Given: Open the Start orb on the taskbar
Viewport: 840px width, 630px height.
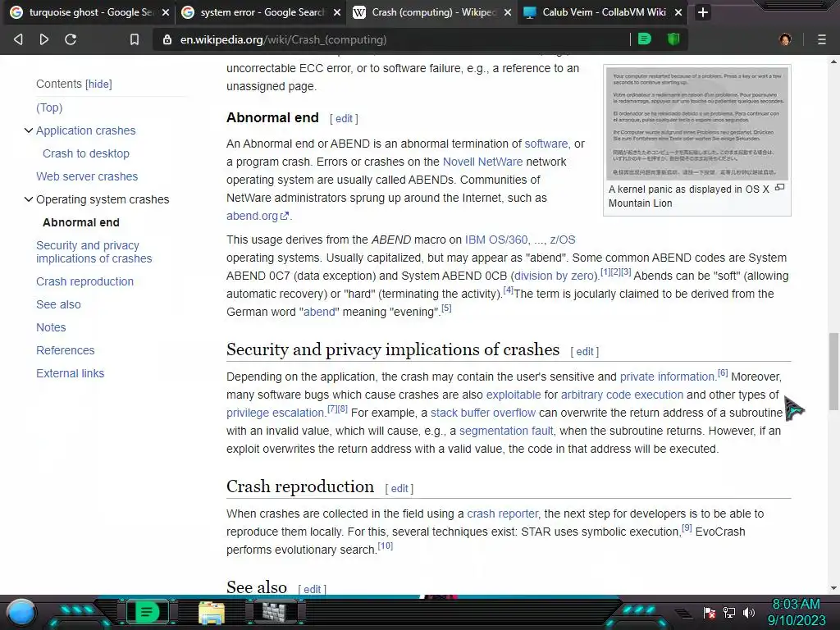Looking at the screenshot, I should click(21, 612).
